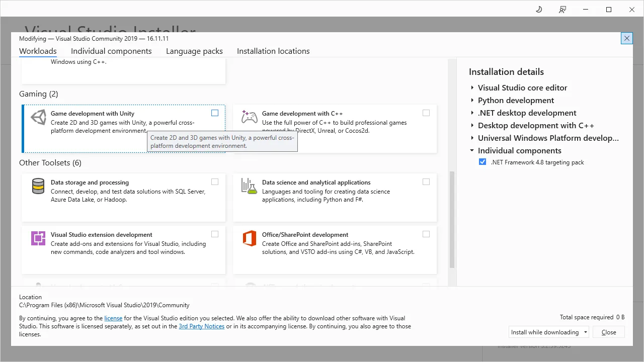644x362 pixels.
Task: Uncheck .NET Framework 4.8 targeting pack
Action: [x=482, y=162]
